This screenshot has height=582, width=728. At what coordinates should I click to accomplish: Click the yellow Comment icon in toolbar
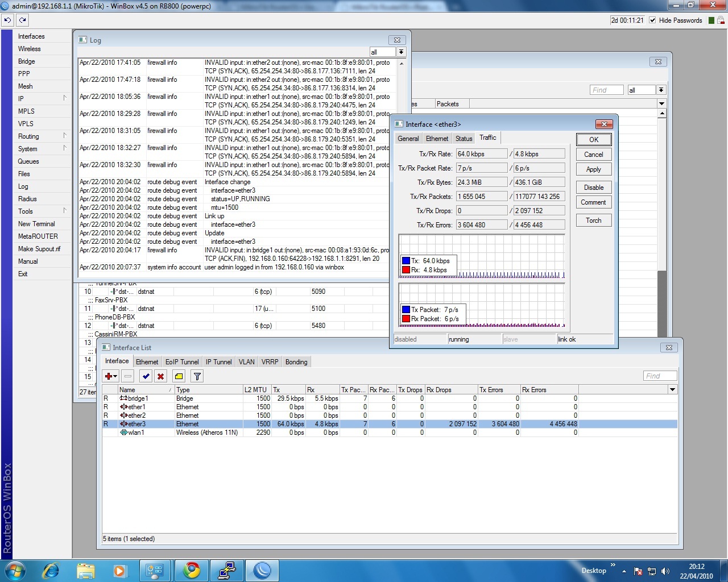[x=179, y=376]
